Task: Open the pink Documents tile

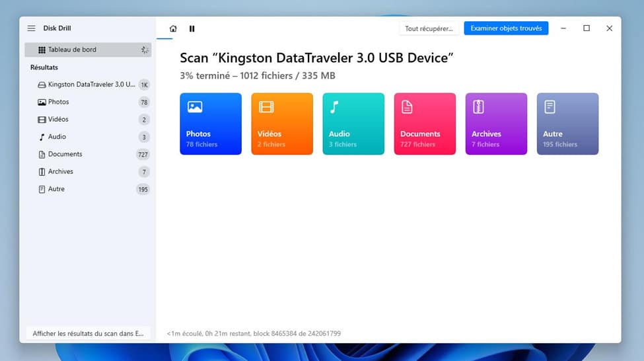Action: [425, 124]
